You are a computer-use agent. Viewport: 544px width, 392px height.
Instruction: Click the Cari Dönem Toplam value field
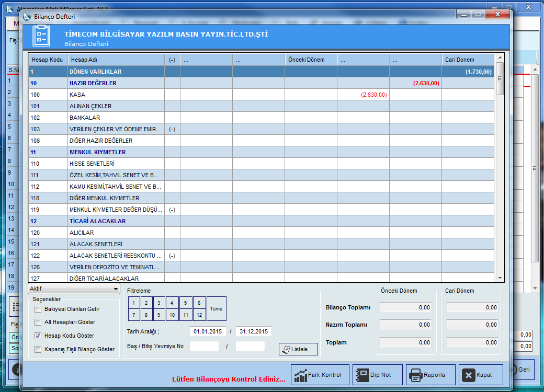(472, 342)
